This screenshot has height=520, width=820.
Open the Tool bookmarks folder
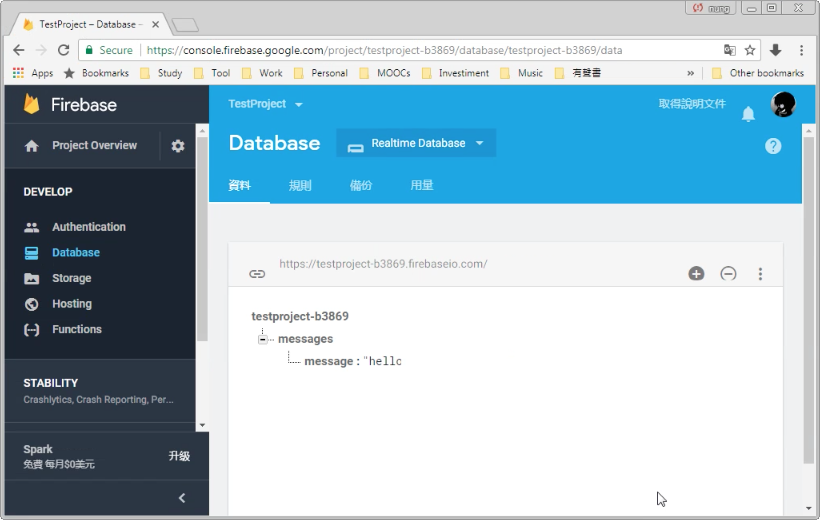coord(212,73)
